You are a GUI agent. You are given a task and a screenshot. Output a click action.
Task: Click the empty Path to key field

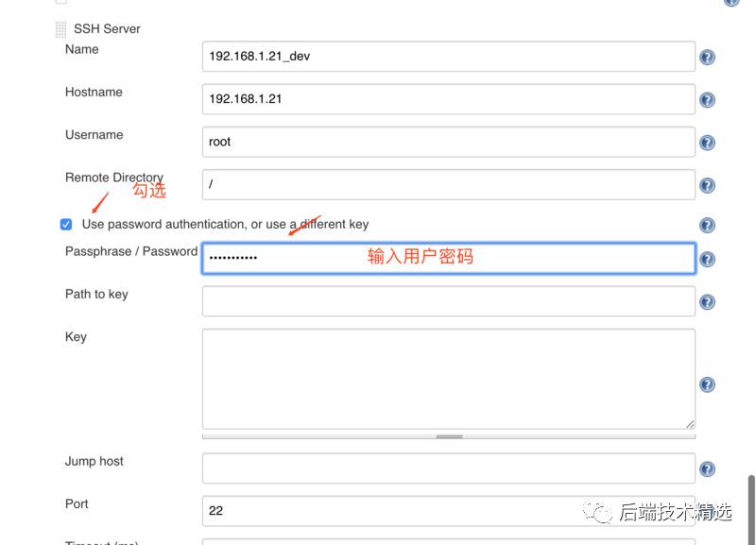[448, 301]
